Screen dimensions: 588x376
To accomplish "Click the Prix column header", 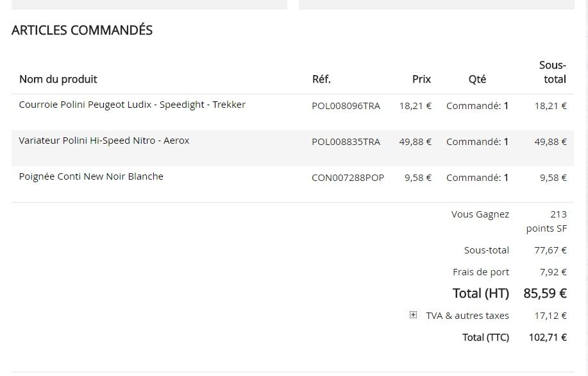I will (x=421, y=79).
